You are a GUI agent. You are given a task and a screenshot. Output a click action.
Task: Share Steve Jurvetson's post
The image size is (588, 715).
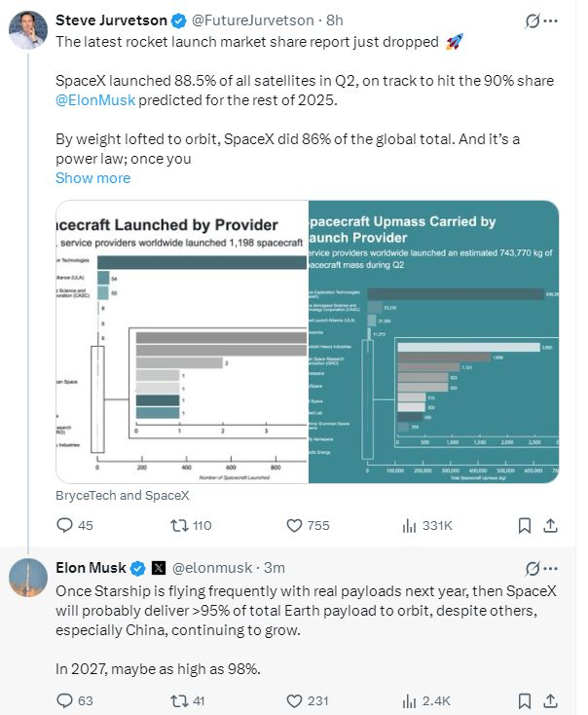click(550, 525)
